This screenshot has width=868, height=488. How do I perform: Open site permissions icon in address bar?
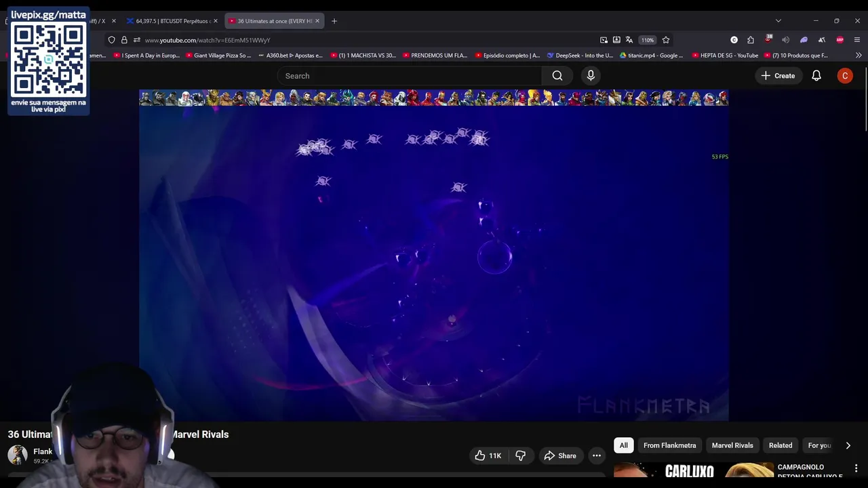tap(136, 40)
